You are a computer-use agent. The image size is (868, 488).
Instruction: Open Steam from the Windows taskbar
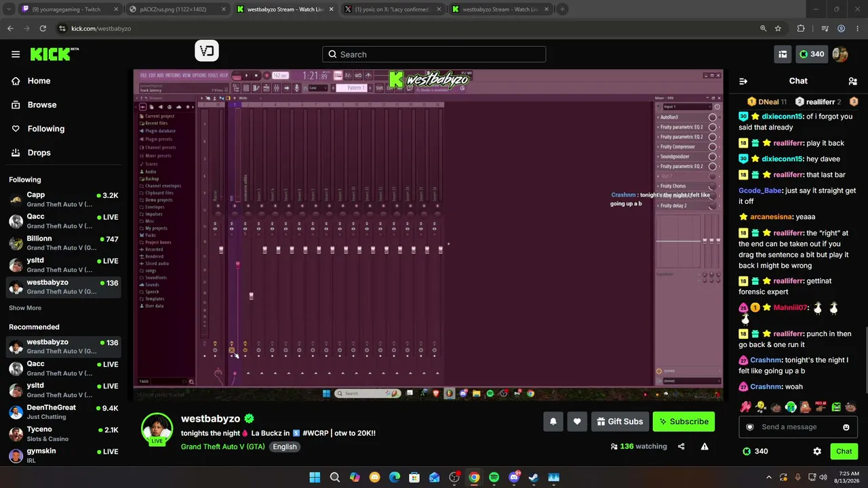click(x=534, y=477)
